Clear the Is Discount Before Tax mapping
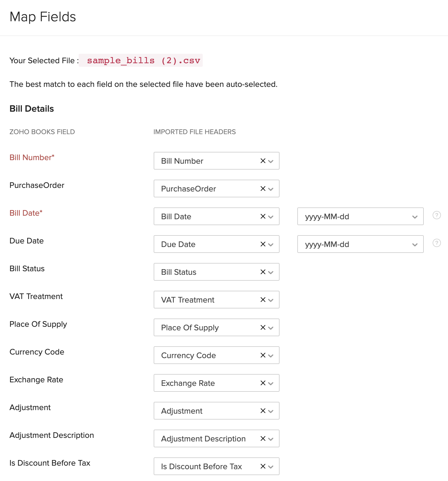 coord(263,466)
